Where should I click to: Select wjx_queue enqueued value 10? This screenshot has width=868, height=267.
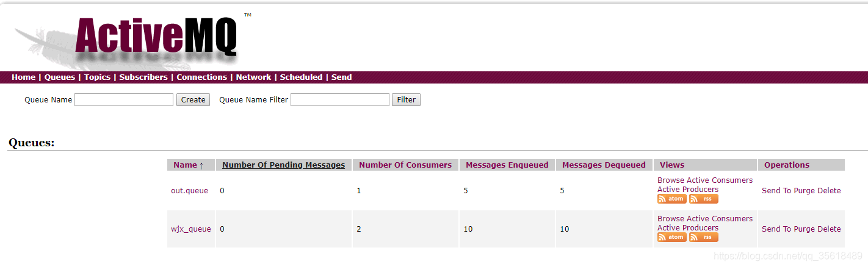click(468, 229)
